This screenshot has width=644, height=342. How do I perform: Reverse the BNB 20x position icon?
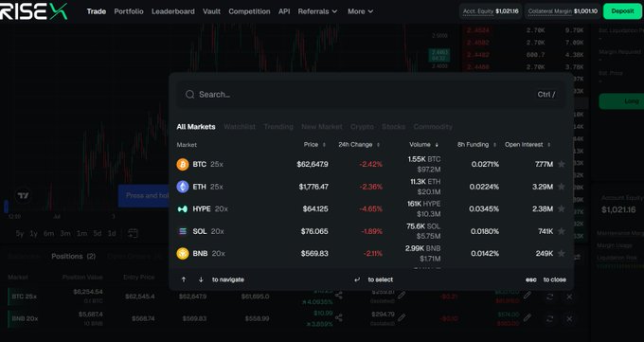[x=550, y=318]
